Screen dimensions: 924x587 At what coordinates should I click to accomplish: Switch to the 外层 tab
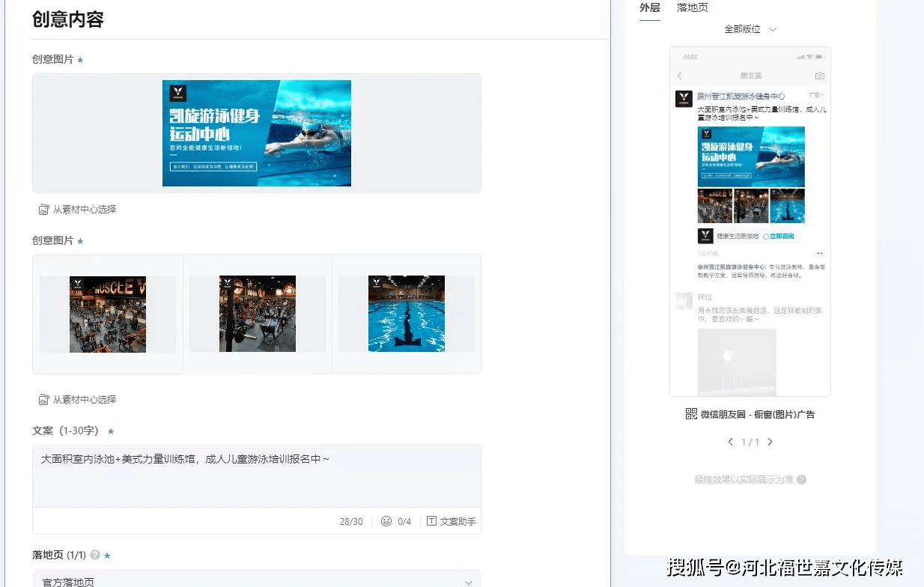click(x=649, y=7)
